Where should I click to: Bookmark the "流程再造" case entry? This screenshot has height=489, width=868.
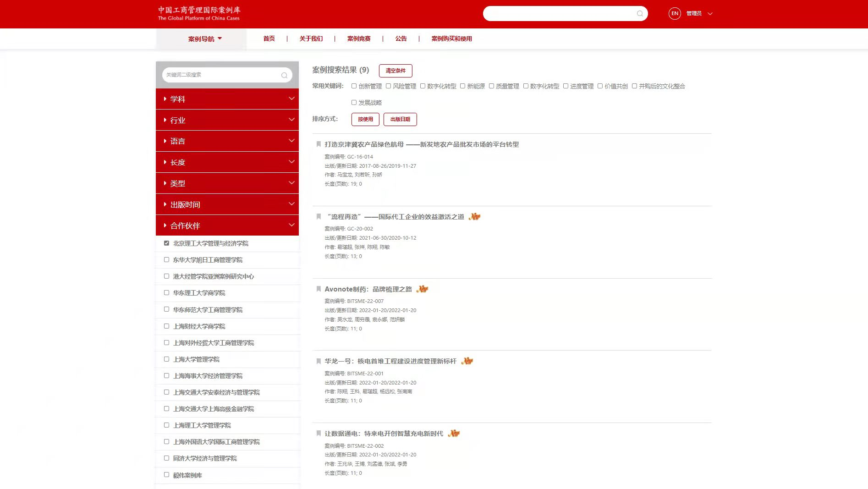click(x=319, y=217)
